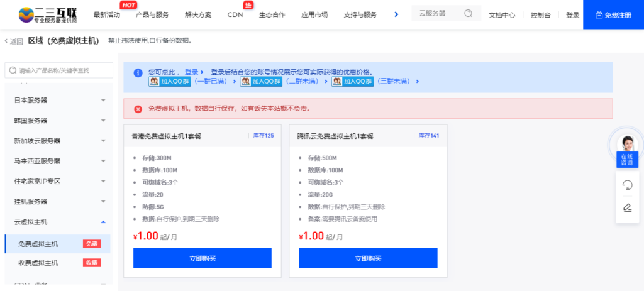Click the site logo in the header
644x291 pixels.
[x=48, y=14]
